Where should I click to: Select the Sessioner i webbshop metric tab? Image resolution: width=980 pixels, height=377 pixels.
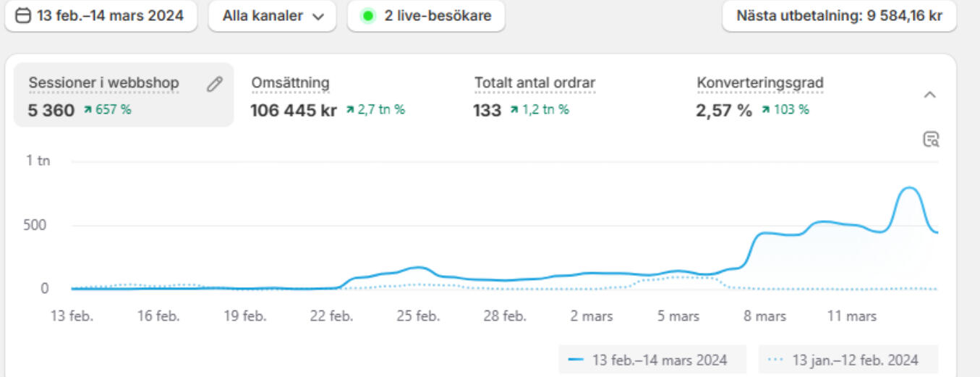click(103, 83)
